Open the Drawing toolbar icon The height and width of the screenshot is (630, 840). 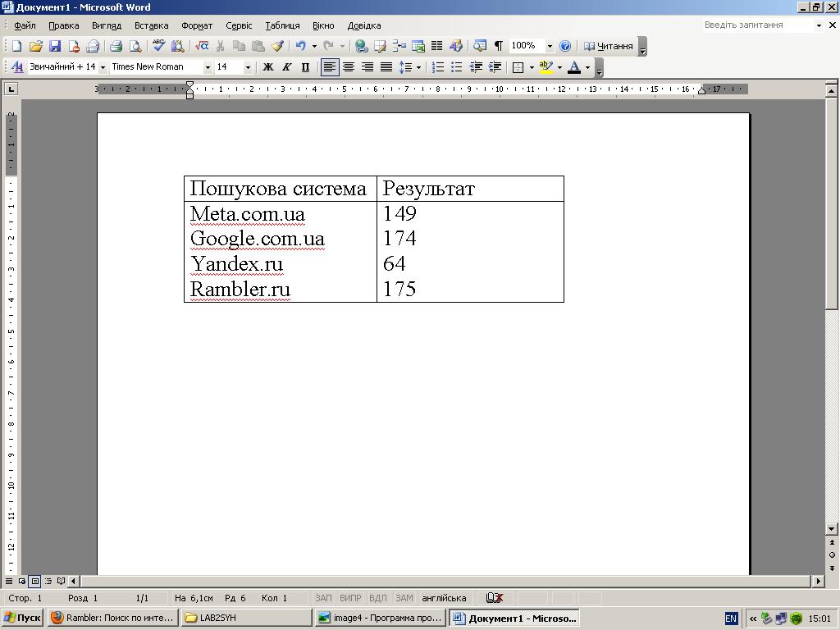coord(456,46)
